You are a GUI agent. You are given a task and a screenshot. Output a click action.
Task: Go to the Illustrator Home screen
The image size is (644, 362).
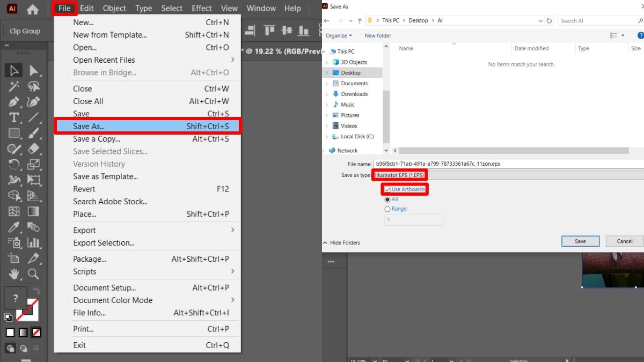(33, 9)
